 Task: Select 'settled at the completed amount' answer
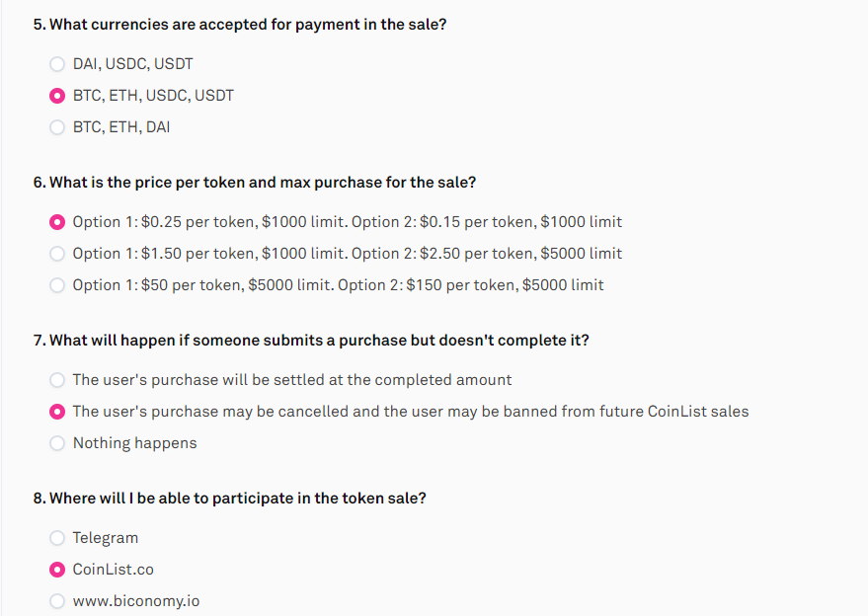[57, 380]
